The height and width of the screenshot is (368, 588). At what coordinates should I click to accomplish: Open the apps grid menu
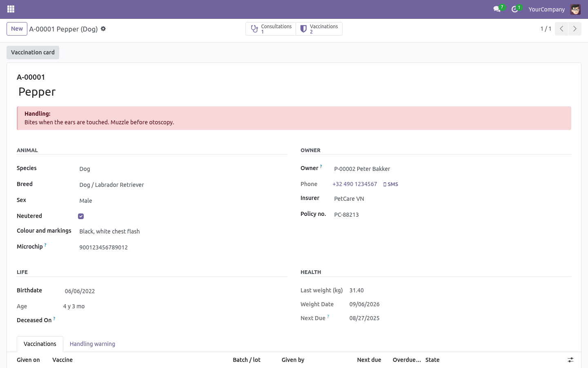point(11,9)
